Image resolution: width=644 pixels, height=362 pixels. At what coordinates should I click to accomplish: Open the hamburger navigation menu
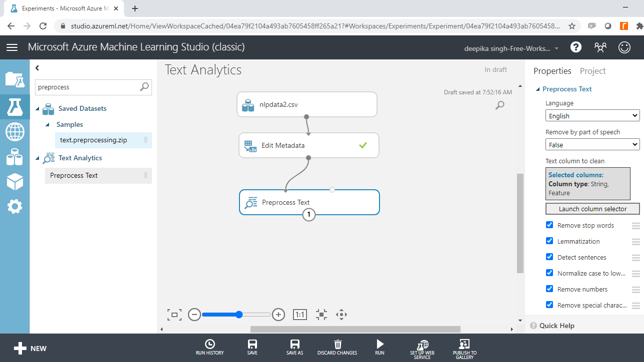click(12, 47)
